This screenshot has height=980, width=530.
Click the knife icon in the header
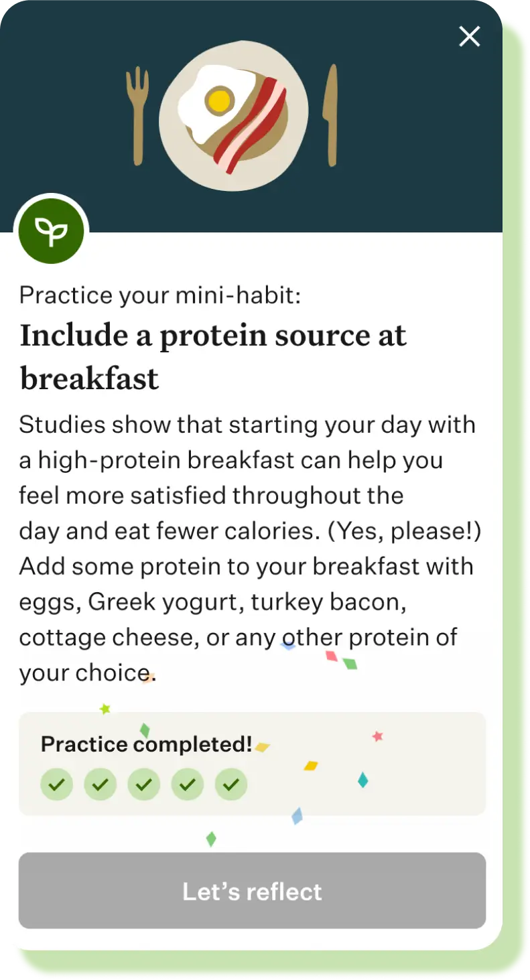click(330, 114)
